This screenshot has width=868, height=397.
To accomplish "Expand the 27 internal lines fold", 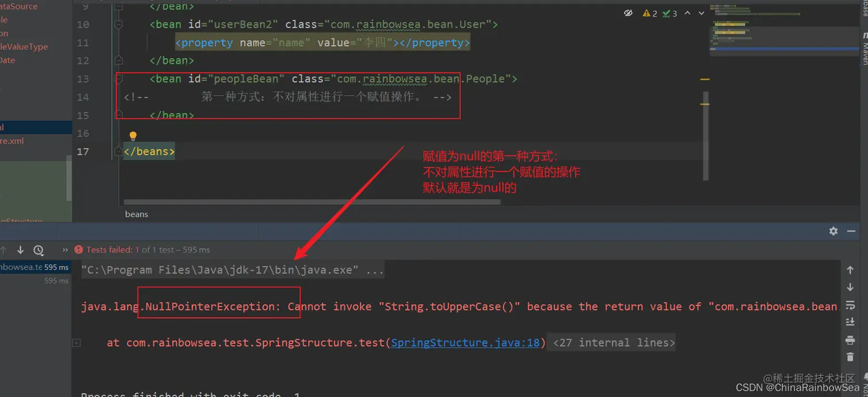I will click(613, 343).
